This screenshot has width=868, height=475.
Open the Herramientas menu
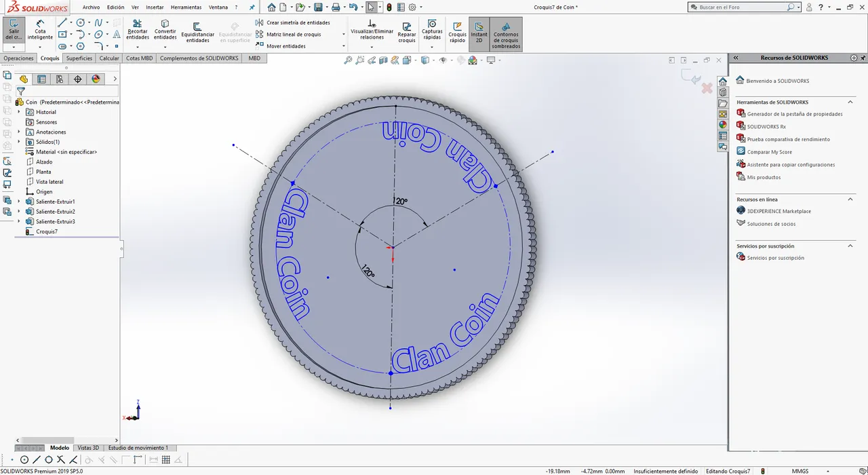point(186,7)
